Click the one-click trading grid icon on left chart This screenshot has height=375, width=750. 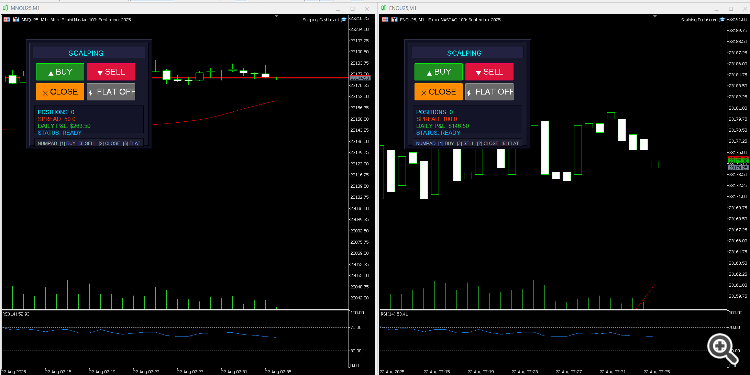[x=6, y=20]
